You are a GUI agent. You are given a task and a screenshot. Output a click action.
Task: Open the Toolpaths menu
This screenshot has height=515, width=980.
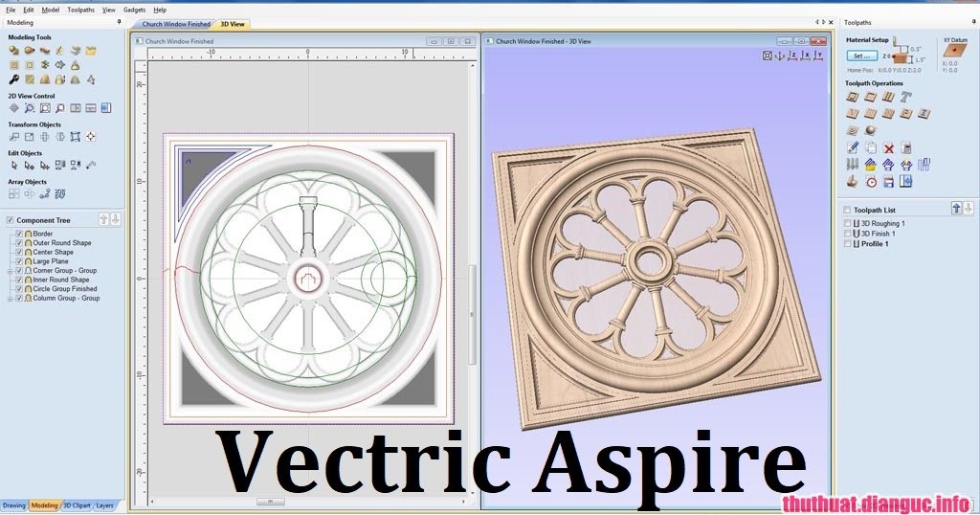[x=80, y=10]
